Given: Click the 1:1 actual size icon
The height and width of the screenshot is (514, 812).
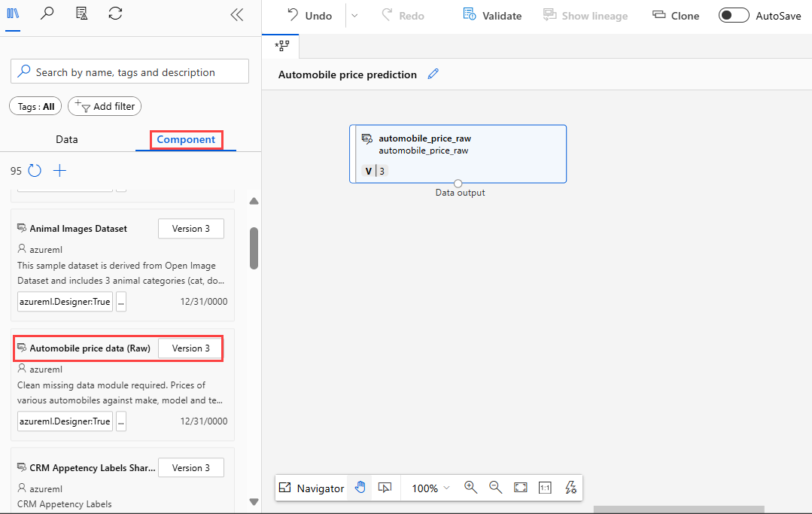Looking at the screenshot, I should 545,488.
